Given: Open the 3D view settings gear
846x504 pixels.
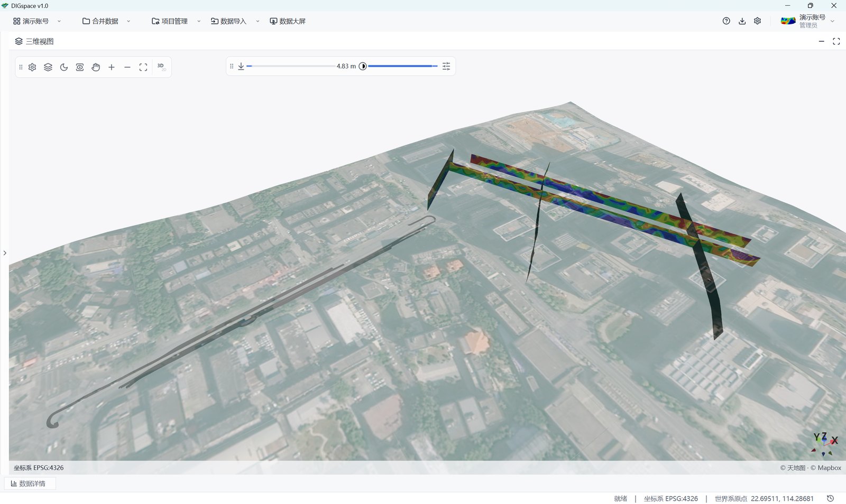Looking at the screenshot, I should (x=32, y=67).
